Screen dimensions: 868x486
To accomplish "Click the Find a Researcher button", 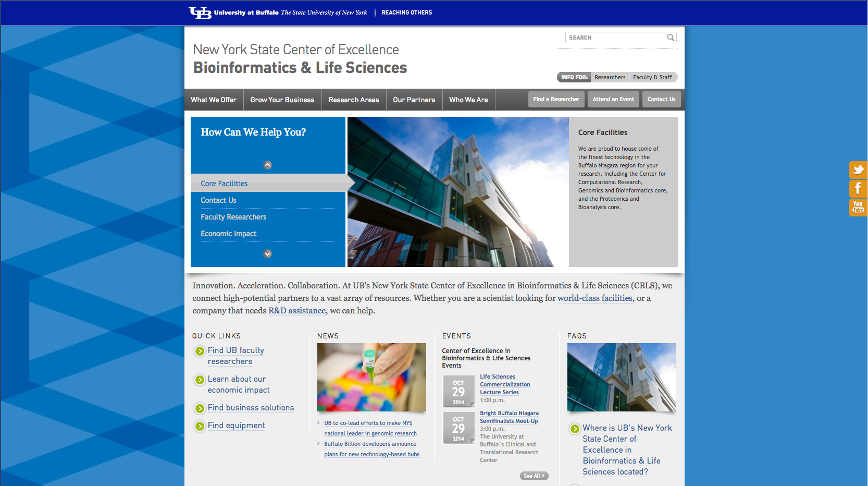I will coord(556,99).
